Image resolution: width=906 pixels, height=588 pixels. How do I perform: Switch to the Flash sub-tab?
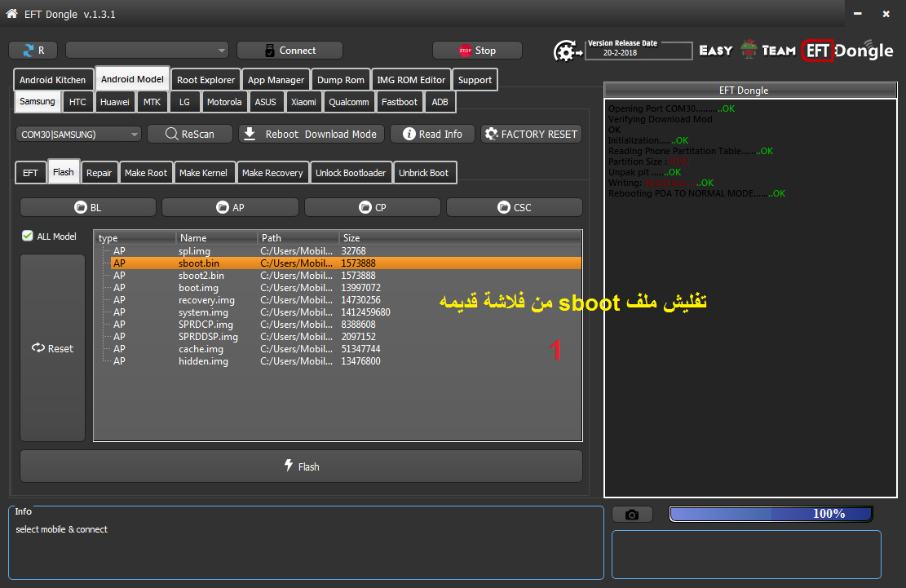click(63, 171)
